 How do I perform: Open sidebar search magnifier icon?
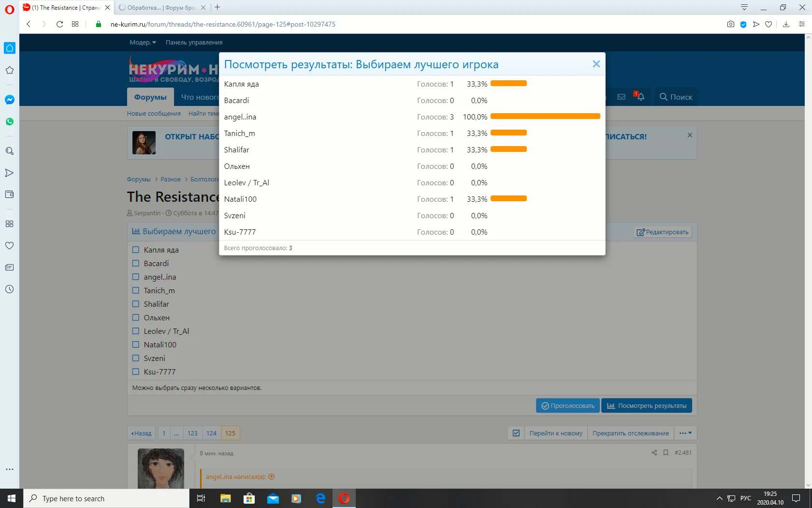(x=9, y=151)
